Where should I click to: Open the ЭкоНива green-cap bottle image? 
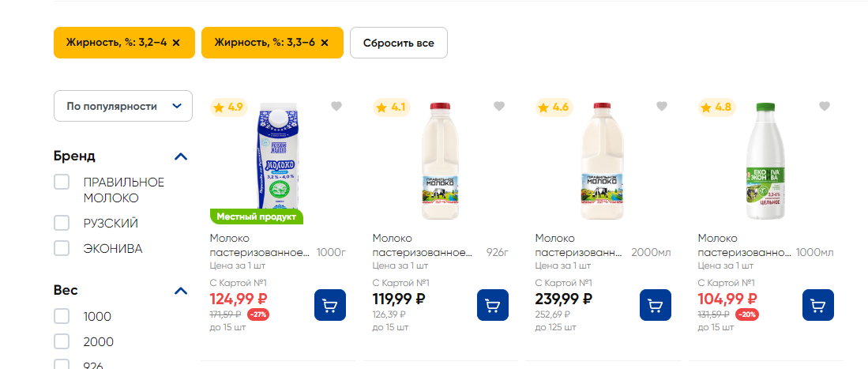click(765, 162)
